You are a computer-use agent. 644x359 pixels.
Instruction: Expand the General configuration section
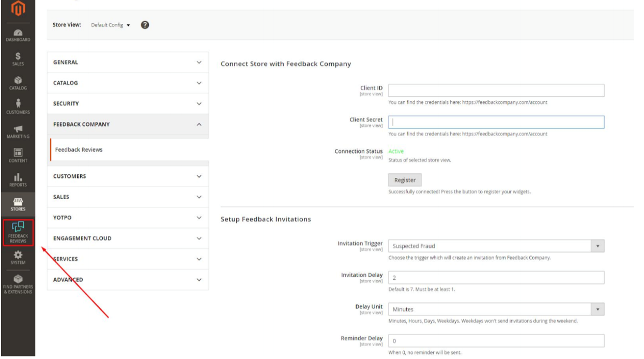coord(128,62)
